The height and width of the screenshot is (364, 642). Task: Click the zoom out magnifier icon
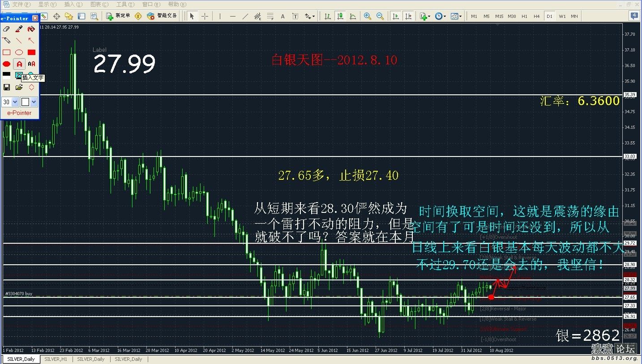(x=380, y=16)
